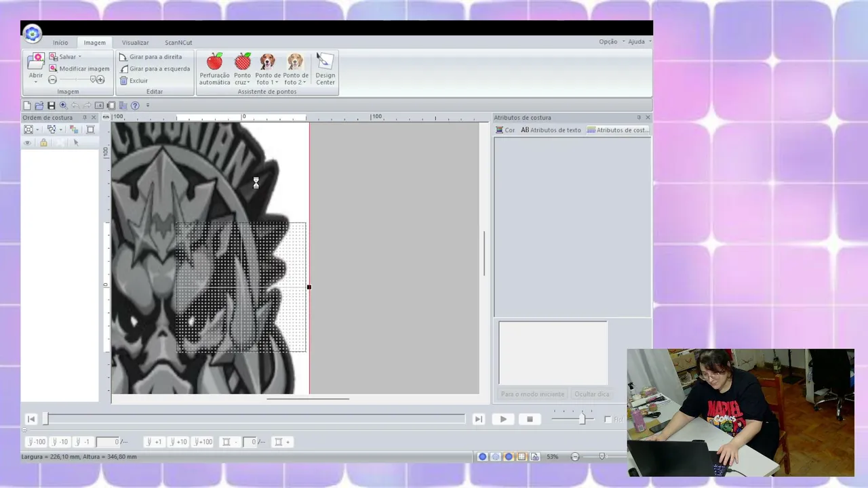Click the frame outline icon in Ordem de costura
The image size is (868, 488).
(90, 129)
